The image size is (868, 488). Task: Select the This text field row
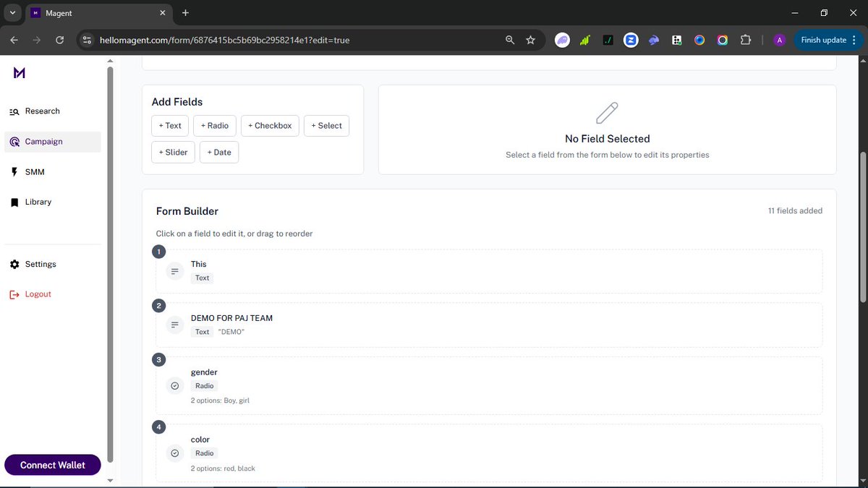[x=489, y=271]
